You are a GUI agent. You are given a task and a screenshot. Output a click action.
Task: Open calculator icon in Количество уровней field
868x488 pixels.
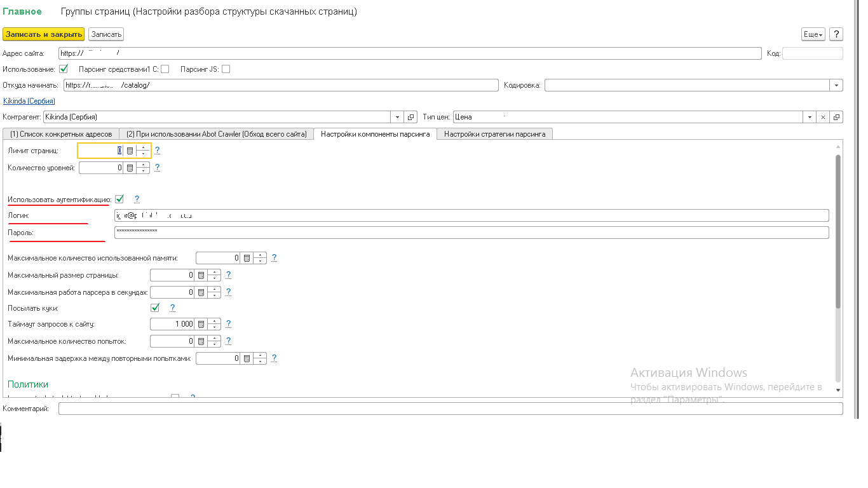(130, 168)
